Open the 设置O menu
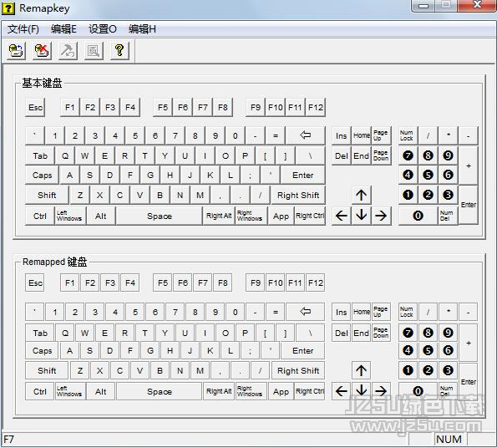The width and height of the screenshot is (497, 448). tap(102, 29)
